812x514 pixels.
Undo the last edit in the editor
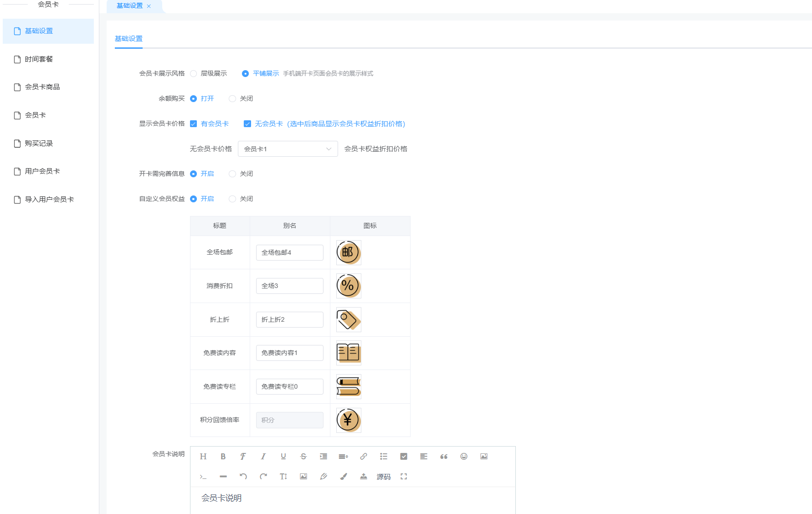point(243,477)
